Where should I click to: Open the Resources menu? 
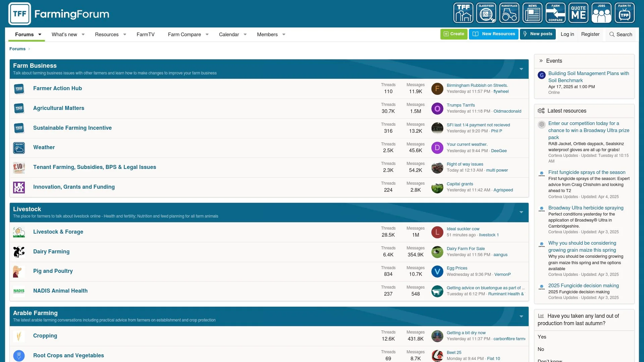point(107,35)
